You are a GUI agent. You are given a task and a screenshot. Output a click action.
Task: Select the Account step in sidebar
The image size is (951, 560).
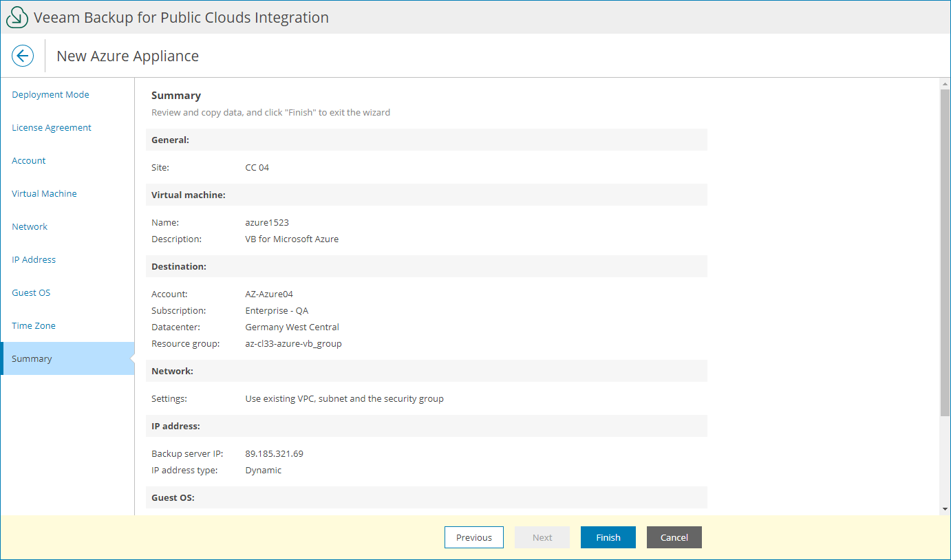[29, 161]
